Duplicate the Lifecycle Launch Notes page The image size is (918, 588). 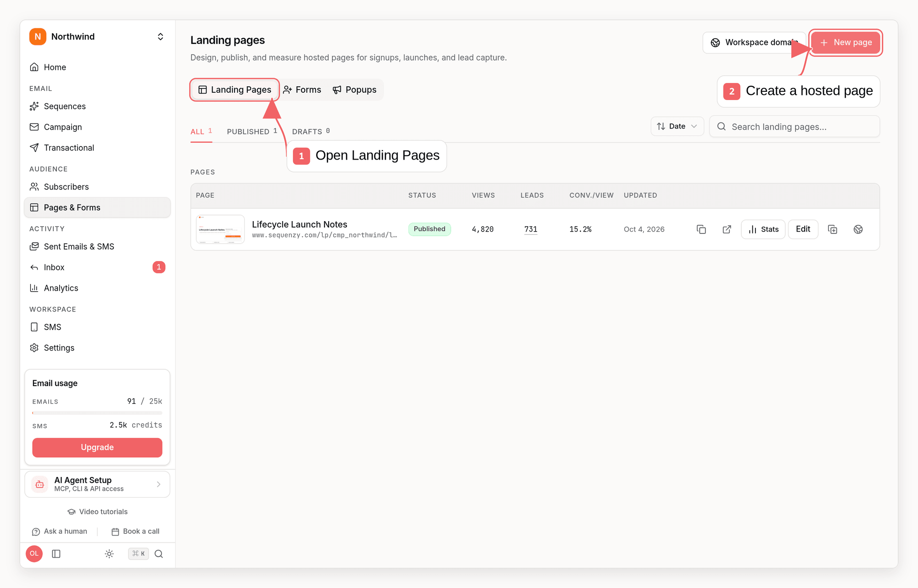833,229
